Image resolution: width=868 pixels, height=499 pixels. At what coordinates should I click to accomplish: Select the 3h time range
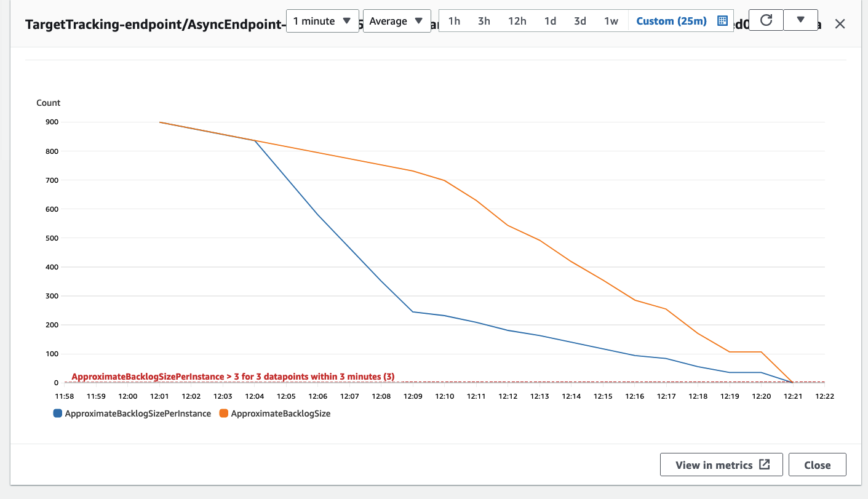(484, 21)
